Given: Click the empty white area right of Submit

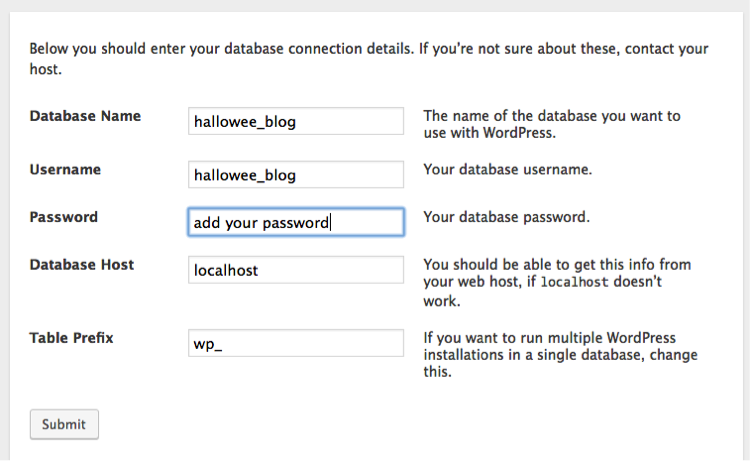Looking at the screenshot, I should pyautogui.click(x=400, y=424).
